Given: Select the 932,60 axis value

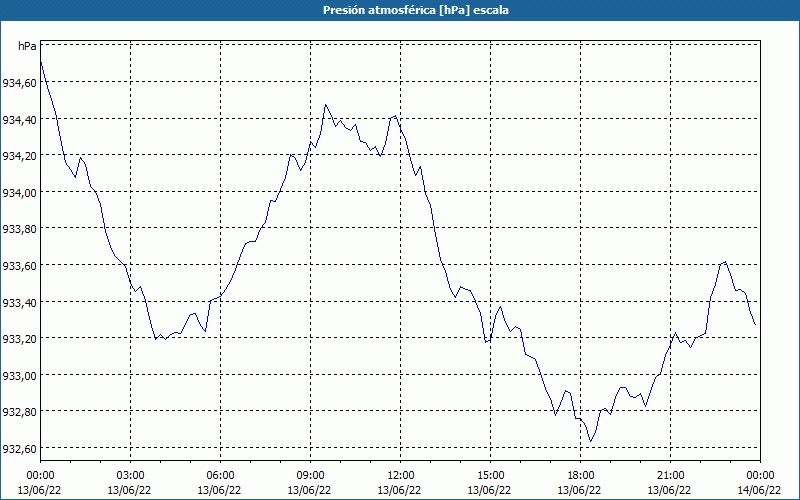Looking at the screenshot, I should click(19, 449).
